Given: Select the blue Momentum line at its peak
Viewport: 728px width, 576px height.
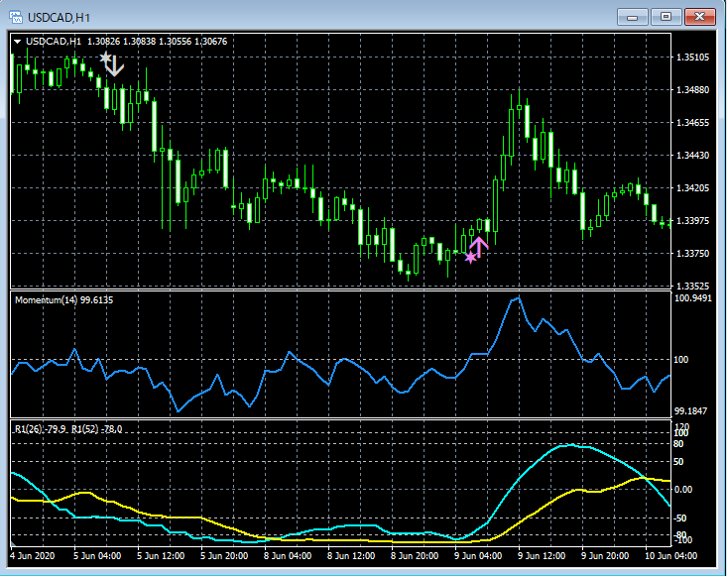Looking at the screenshot, I should (515, 297).
